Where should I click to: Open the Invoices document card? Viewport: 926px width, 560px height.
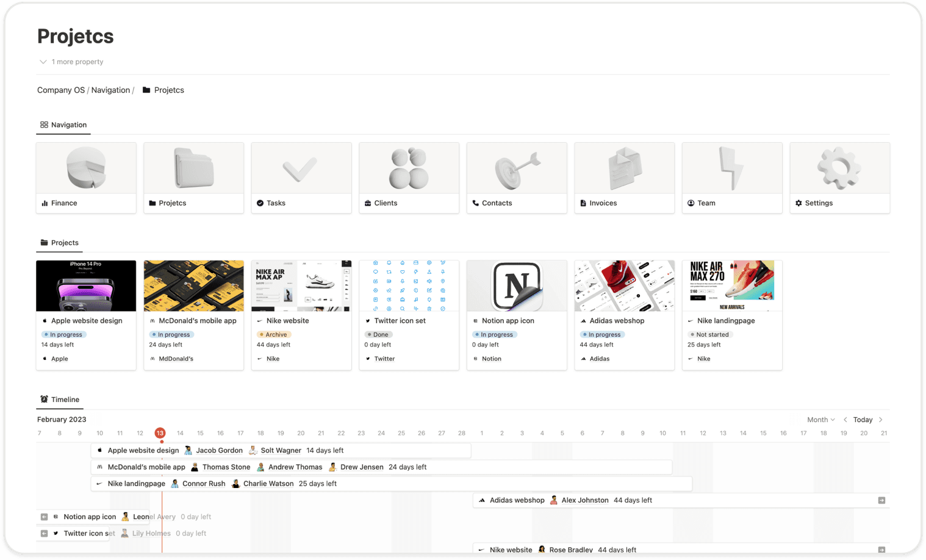[624, 178]
